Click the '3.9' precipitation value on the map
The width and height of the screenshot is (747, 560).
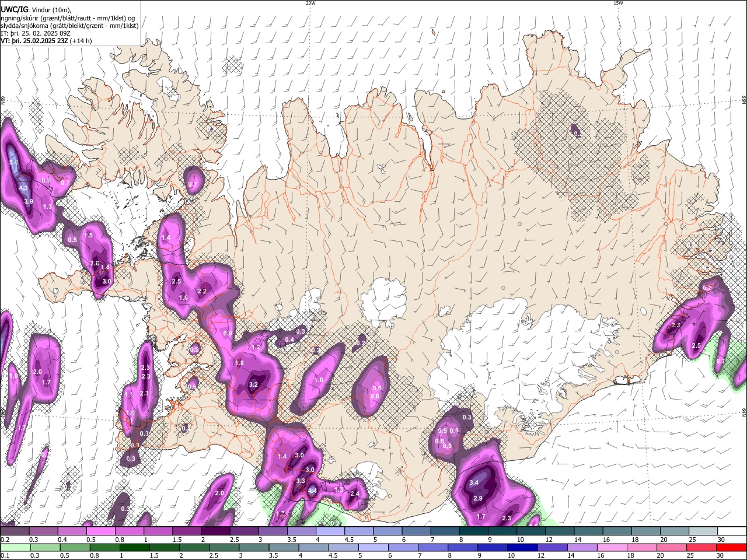pos(28,201)
